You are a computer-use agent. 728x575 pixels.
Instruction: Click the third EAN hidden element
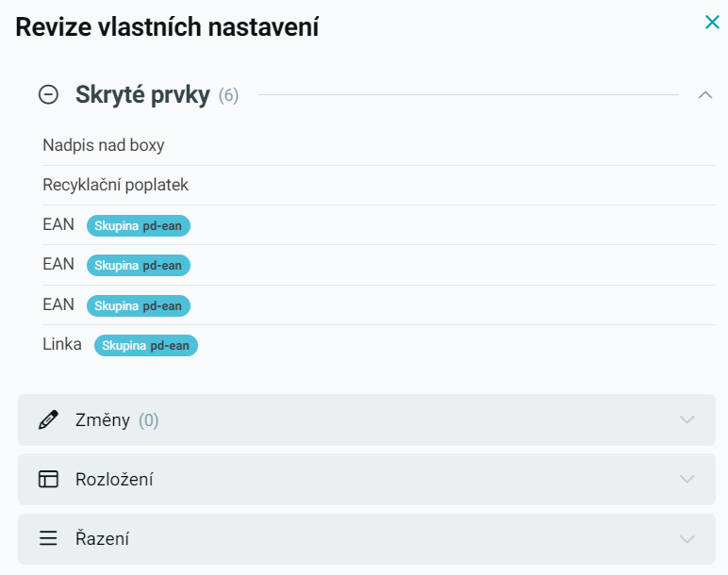58,304
